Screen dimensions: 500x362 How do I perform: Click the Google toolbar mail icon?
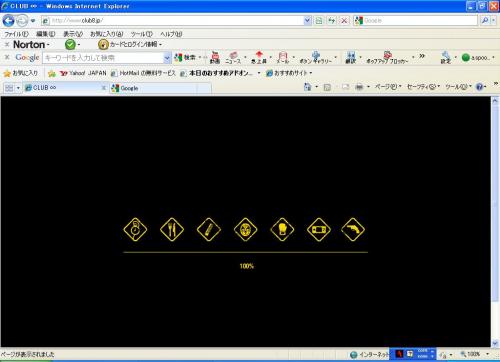(x=283, y=57)
